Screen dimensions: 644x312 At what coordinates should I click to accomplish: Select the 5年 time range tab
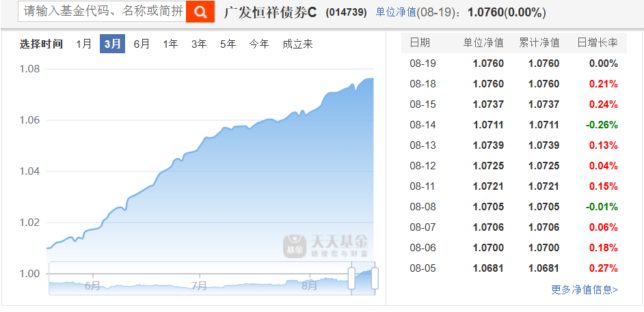click(x=228, y=44)
